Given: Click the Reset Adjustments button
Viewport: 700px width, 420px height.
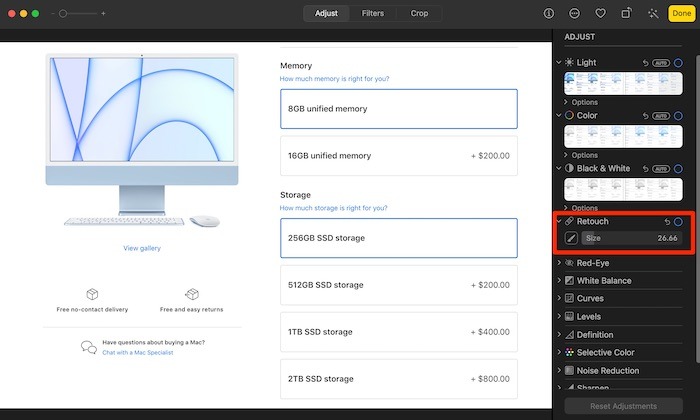Looking at the screenshot, I should click(625, 406).
